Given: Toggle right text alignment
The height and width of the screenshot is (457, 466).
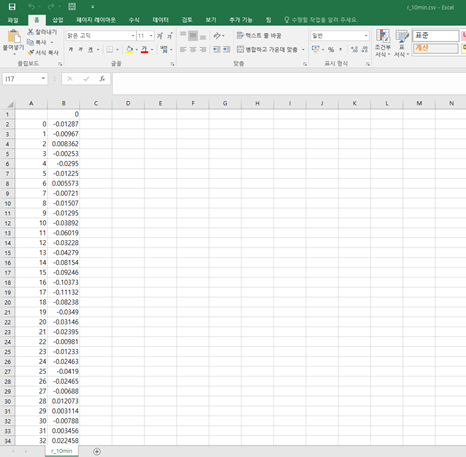Looking at the screenshot, I should coord(203,49).
